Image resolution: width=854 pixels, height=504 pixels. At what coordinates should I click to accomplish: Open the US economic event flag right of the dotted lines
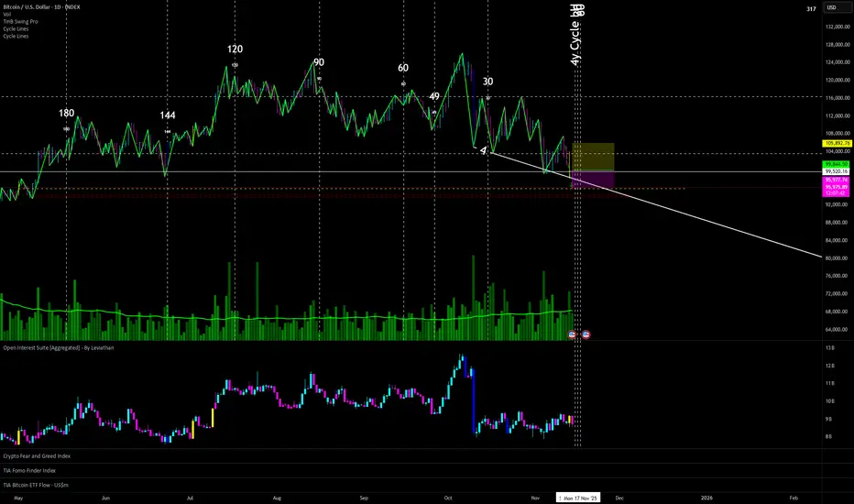586,334
